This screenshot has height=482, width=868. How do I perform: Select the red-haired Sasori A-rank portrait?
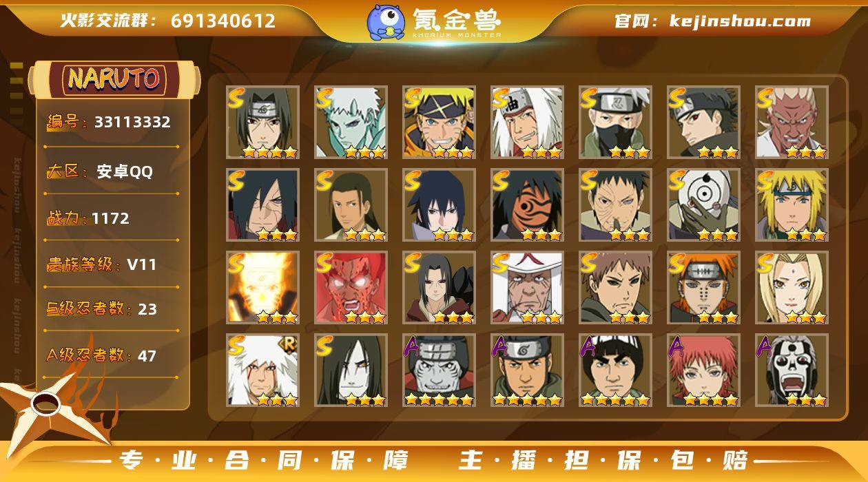[x=703, y=370]
